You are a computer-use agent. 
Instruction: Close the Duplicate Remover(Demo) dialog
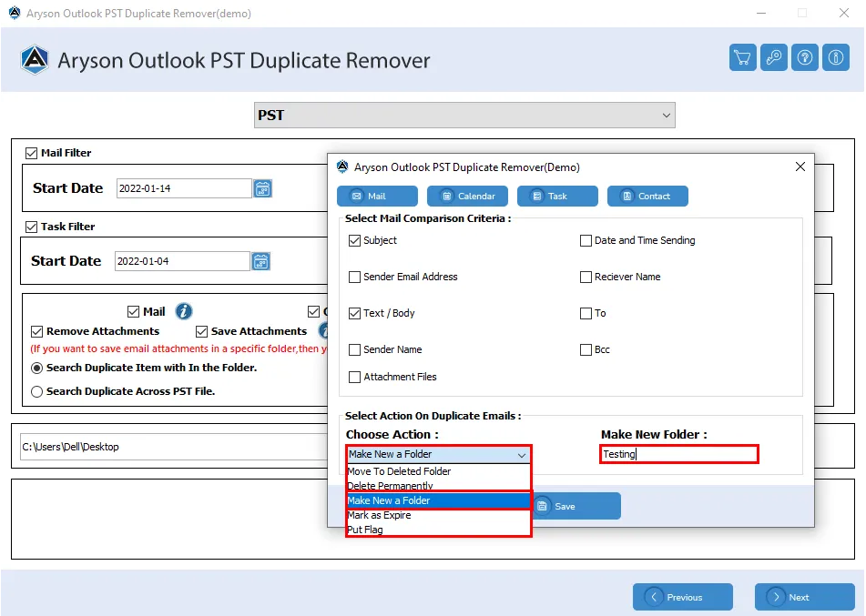point(800,167)
